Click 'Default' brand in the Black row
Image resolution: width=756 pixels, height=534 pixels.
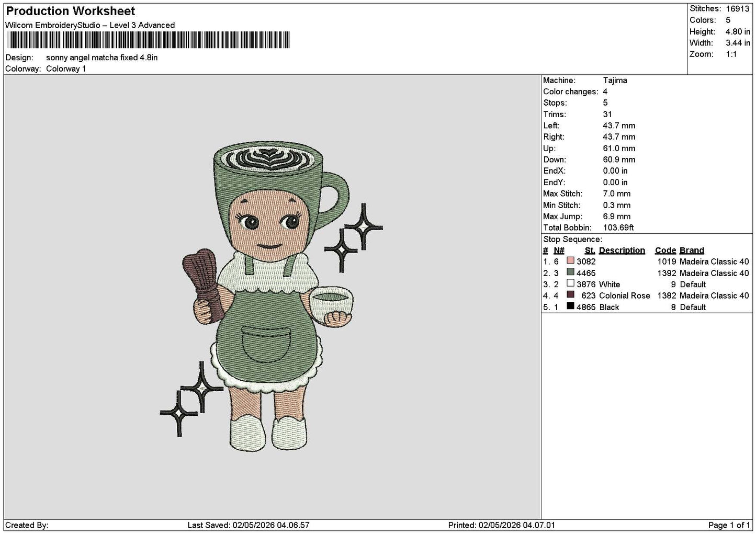tap(693, 307)
